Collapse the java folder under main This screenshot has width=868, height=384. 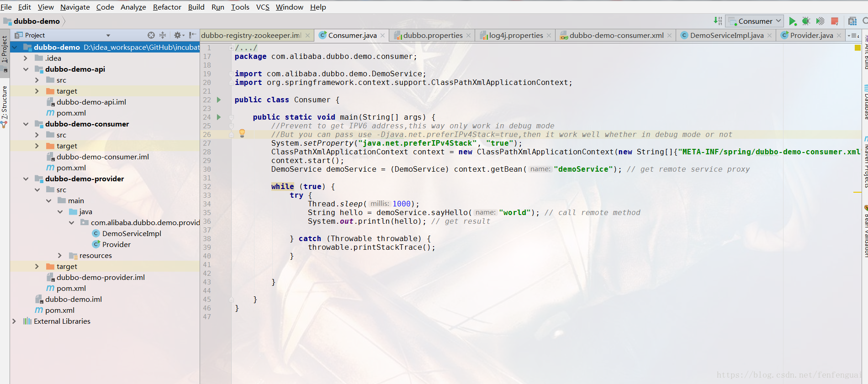coord(60,211)
